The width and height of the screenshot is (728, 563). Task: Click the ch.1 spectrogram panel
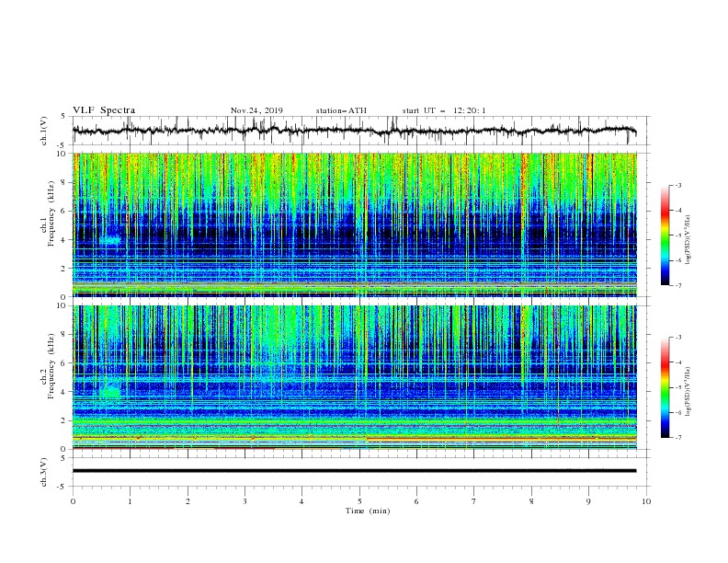coord(355,224)
